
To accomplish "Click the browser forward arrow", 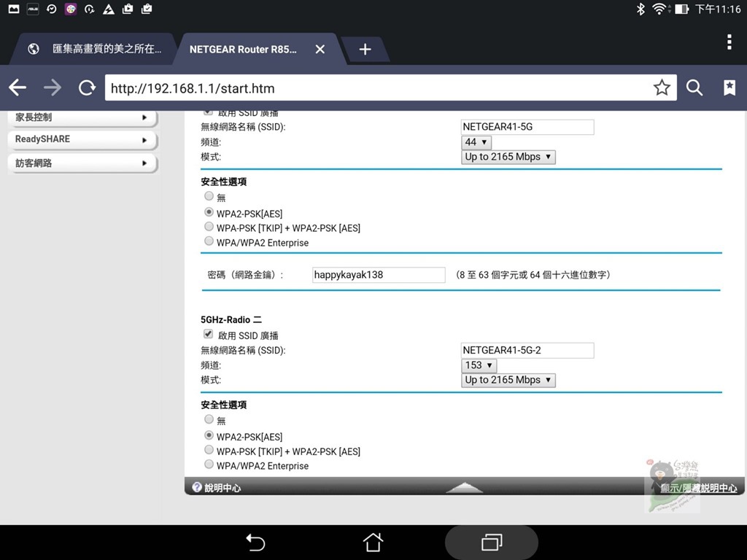I will 53,87.
